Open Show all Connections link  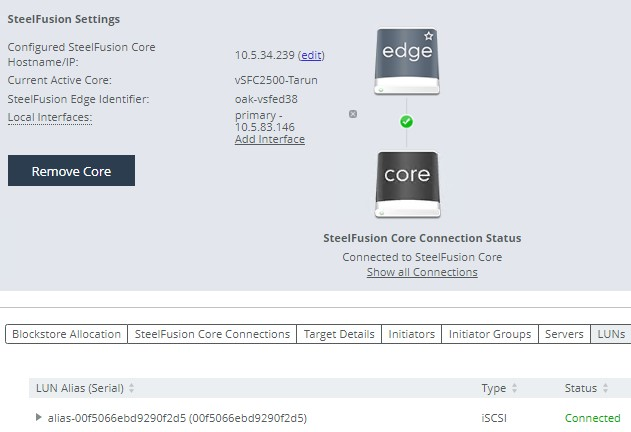click(422, 272)
